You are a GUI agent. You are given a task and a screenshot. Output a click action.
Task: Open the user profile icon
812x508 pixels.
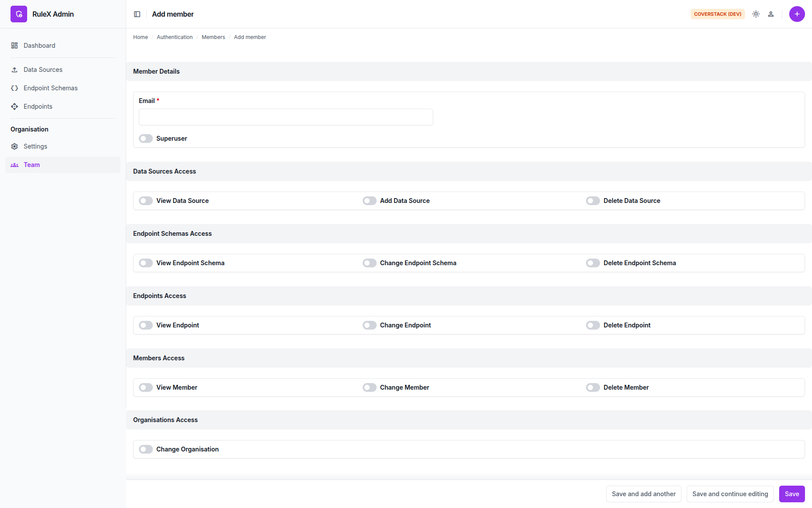771,14
